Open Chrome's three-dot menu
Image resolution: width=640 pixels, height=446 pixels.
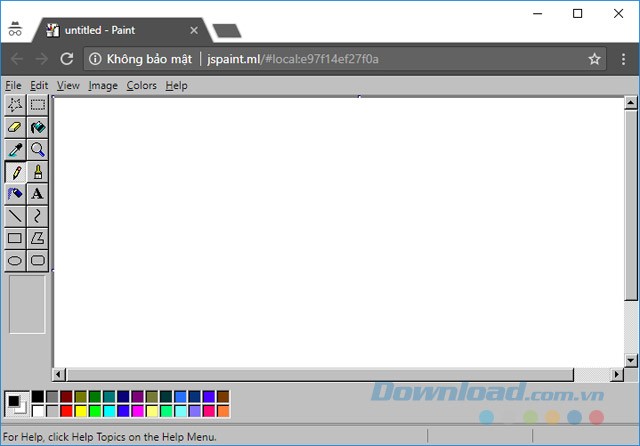click(x=623, y=59)
